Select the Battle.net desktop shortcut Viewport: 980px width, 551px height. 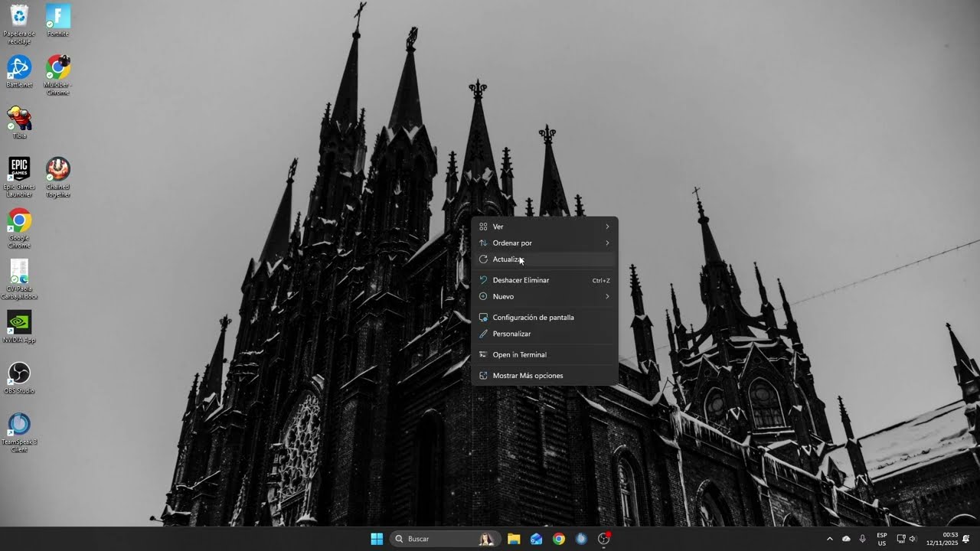pyautogui.click(x=19, y=72)
